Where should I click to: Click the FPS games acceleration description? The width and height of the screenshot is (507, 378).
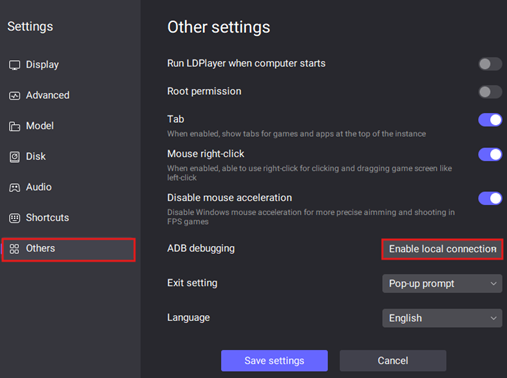pyautogui.click(x=311, y=217)
